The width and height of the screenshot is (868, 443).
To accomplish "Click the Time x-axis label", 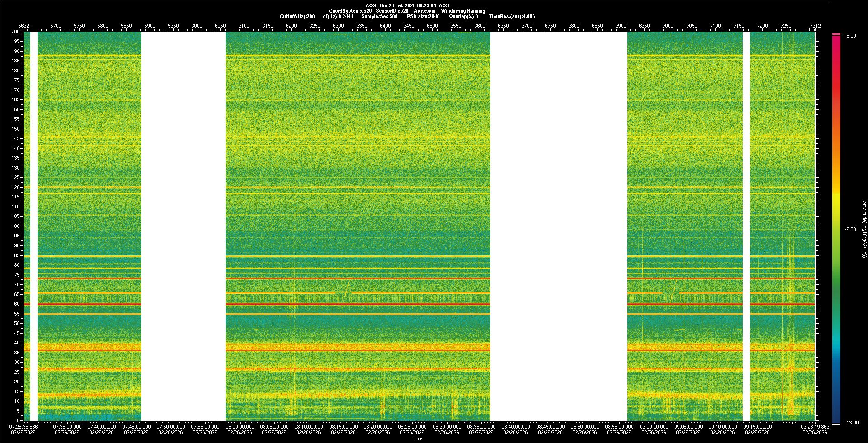I will pos(418,438).
